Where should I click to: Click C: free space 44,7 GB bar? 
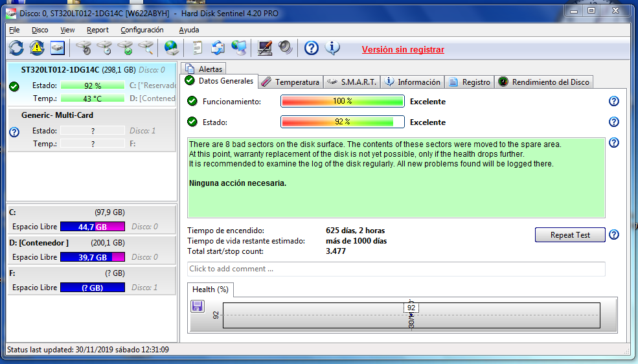(x=93, y=227)
